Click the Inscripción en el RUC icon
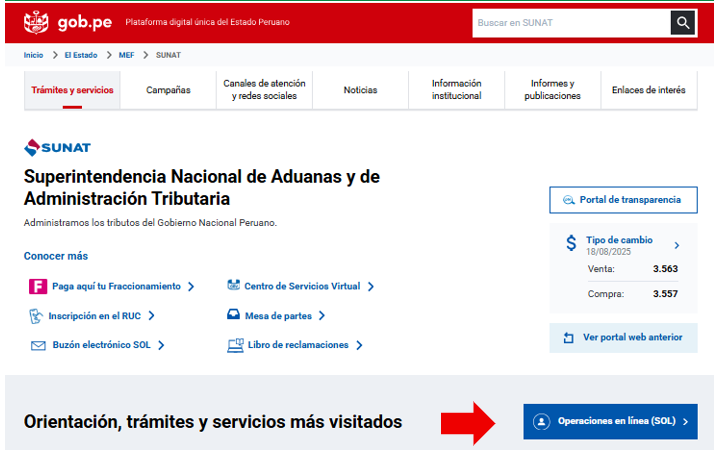The height and width of the screenshot is (455, 720). point(36,316)
